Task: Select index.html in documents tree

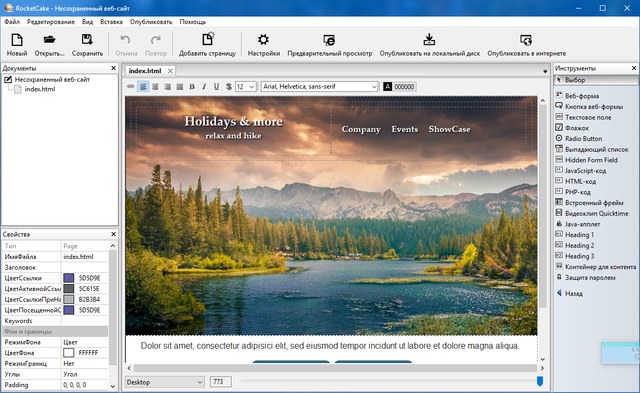Action: tap(40, 89)
